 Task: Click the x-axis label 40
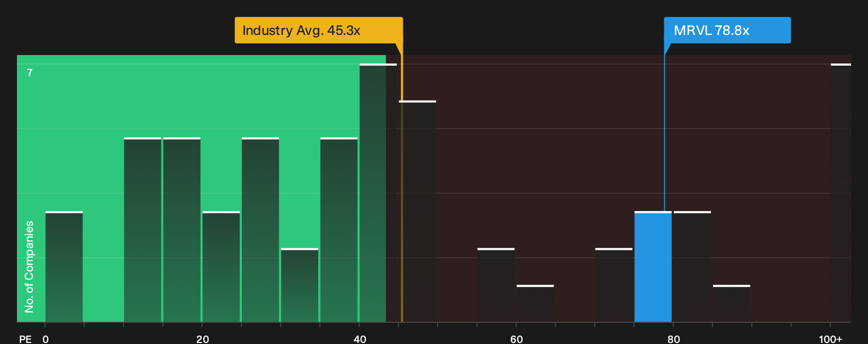[360, 339]
